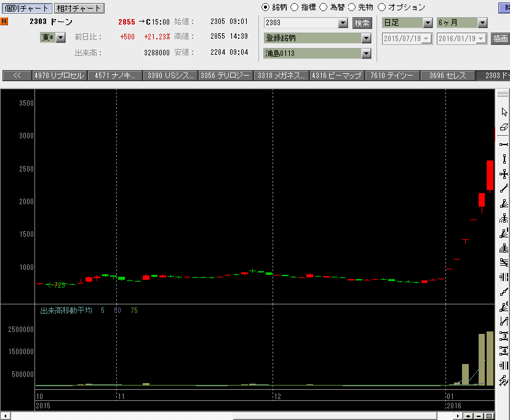
Task: Click the orange N badge icon
Action: pyautogui.click(x=4, y=21)
